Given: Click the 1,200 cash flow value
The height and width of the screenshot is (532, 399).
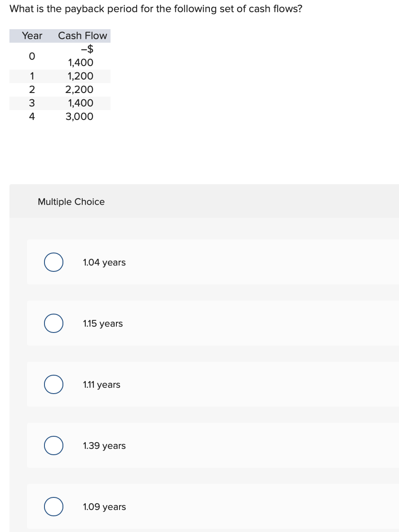Looking at the screenshot, I should point(80,76).
